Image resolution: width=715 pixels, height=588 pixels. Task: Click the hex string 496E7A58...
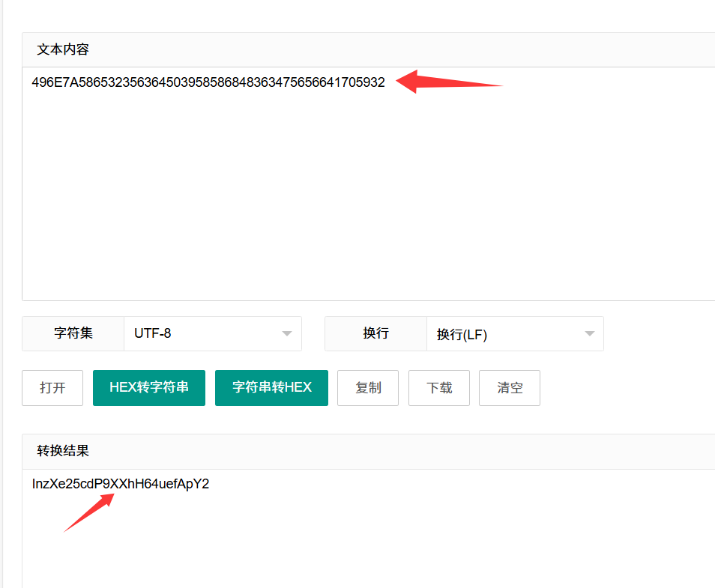[208, 82]
